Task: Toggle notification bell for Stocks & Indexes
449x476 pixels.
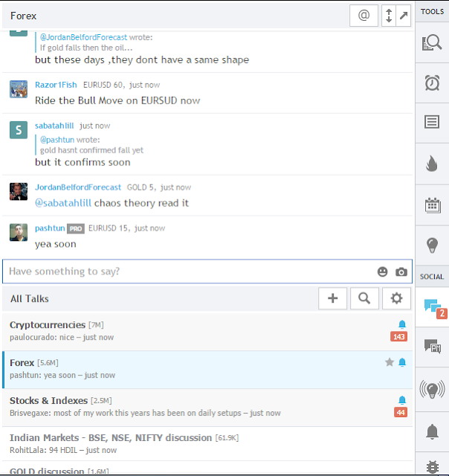Action: tap(402, 400)
